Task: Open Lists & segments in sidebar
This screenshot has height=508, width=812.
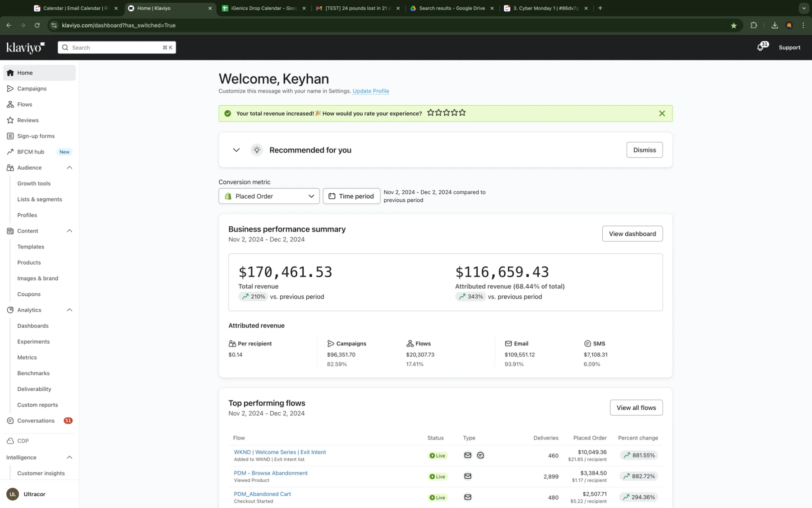Action: coord(40,199)
